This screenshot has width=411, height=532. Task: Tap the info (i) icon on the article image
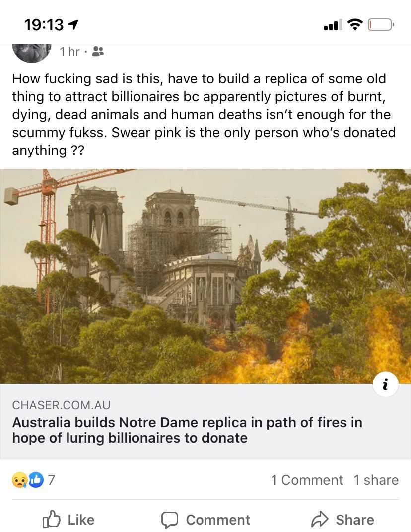[385, 384]
